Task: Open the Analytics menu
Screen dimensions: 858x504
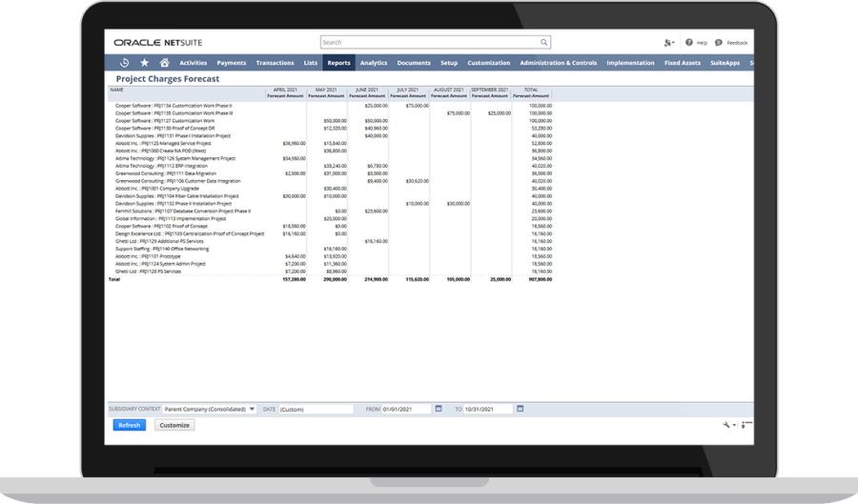Action: 374,63
